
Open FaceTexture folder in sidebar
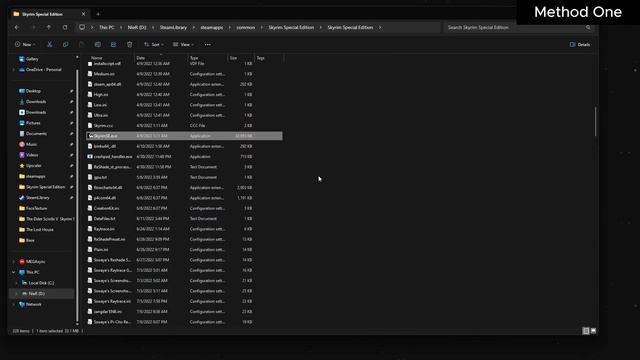[36, 208]
